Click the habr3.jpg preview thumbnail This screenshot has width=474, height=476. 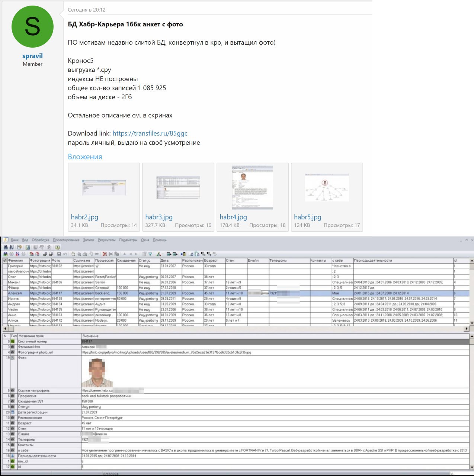pyautogui.click(x=178, y=187)
